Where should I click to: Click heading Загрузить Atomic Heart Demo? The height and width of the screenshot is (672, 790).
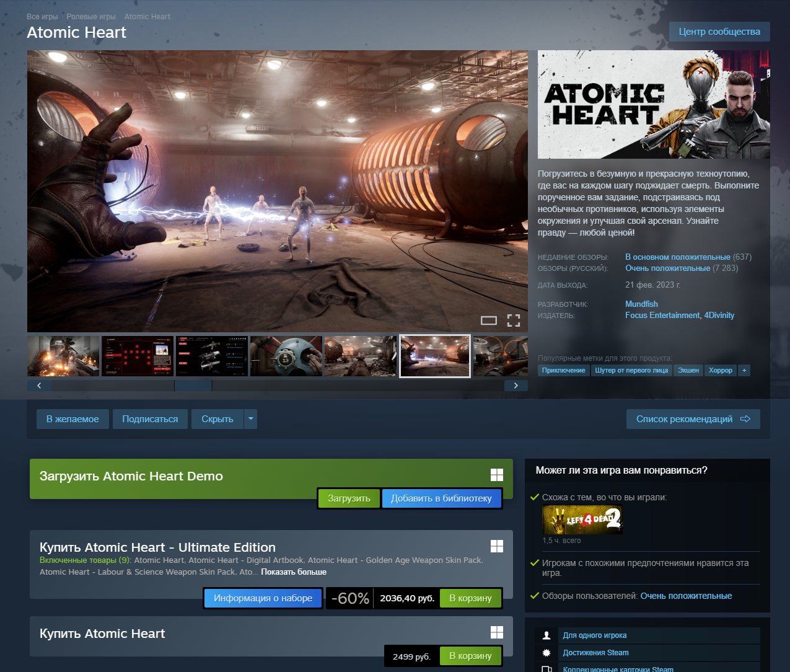point(131,476)
